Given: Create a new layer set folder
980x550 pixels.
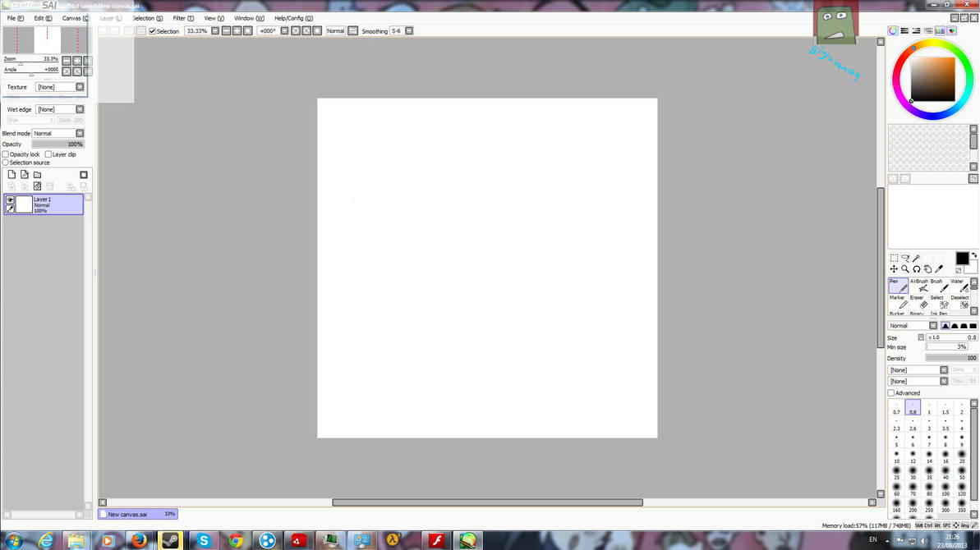Looking at the screenshot, I should coord(39,174).
